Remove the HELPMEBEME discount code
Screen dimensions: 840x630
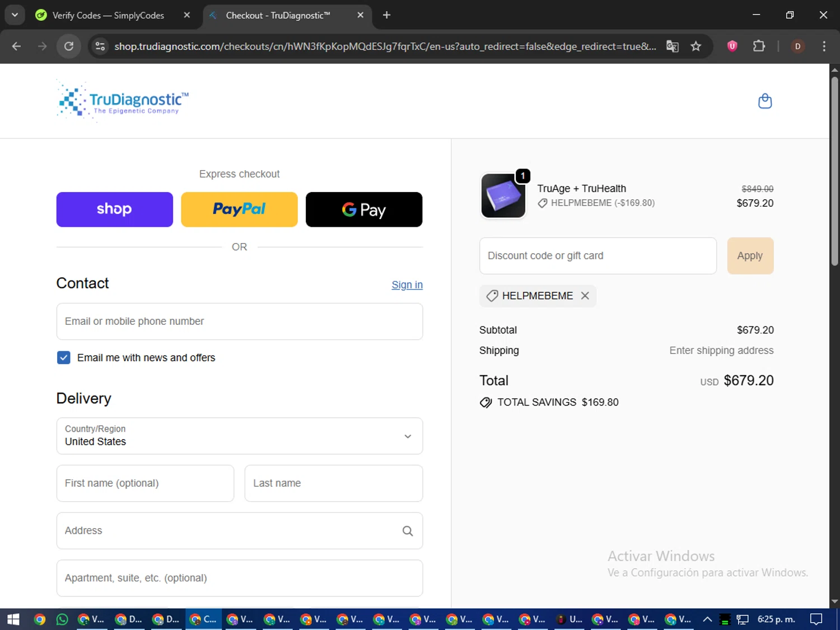(x=585, y=296)
